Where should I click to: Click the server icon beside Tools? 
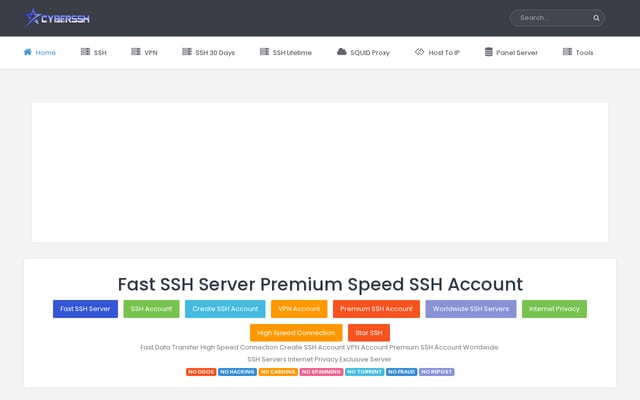point(567,52)
